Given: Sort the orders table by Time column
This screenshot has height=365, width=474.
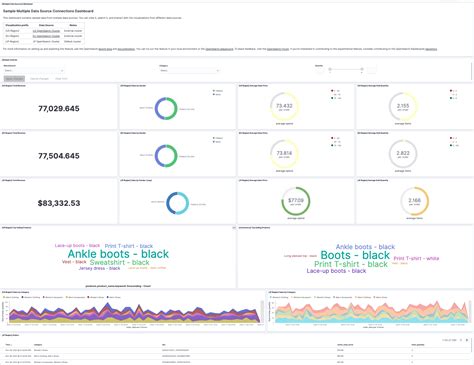Looking at the screenshot, I should pyautogui.click(x=9, y=345).
